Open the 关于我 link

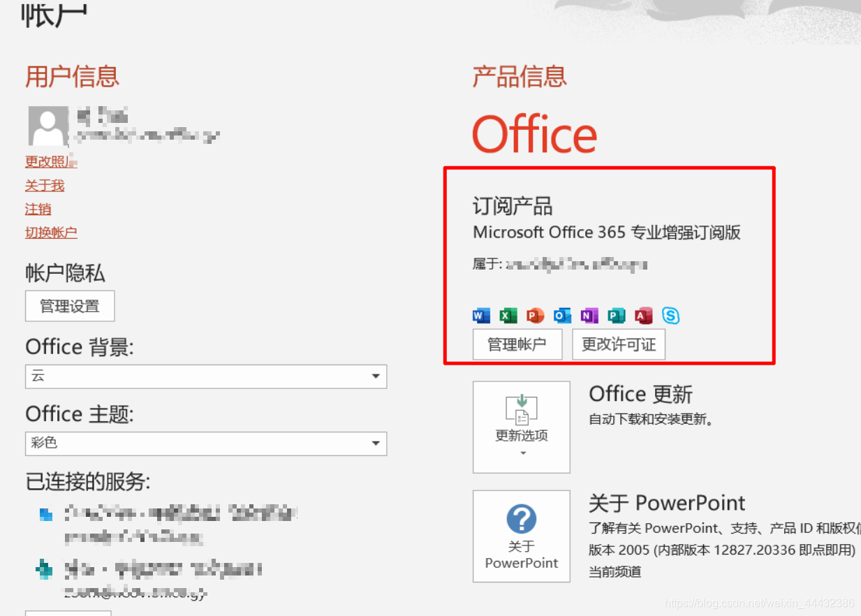click(45, 185)
